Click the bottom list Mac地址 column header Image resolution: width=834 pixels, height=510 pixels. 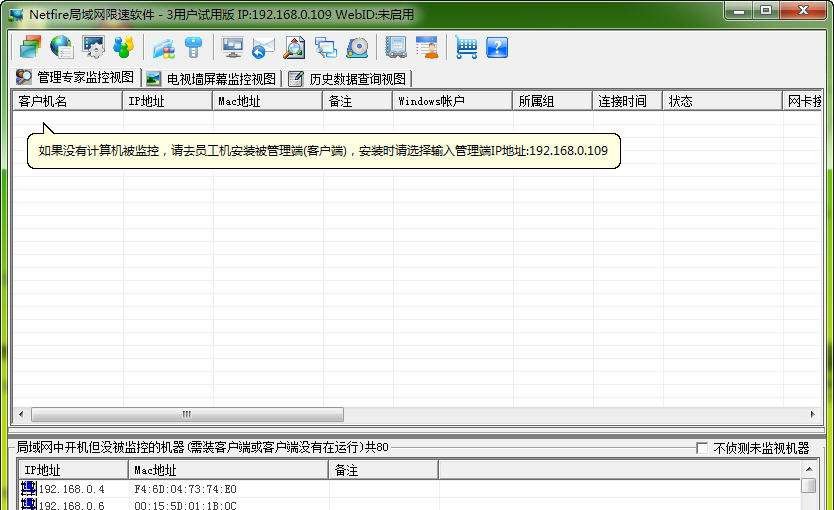click(x=228, y=470)
